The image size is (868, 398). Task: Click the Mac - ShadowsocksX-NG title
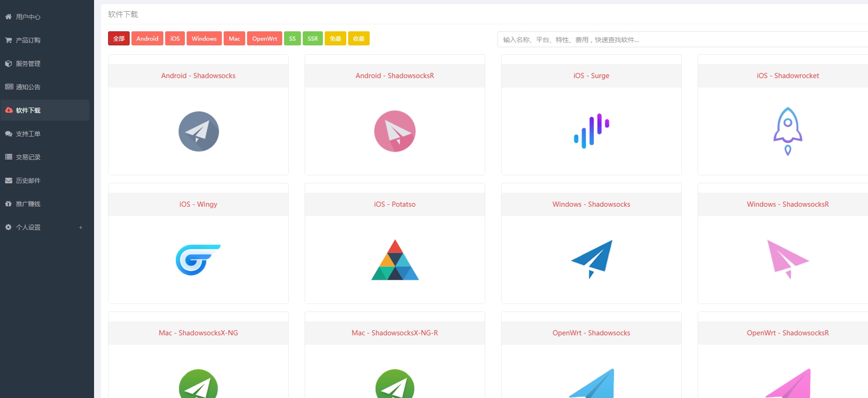point(198,333)
